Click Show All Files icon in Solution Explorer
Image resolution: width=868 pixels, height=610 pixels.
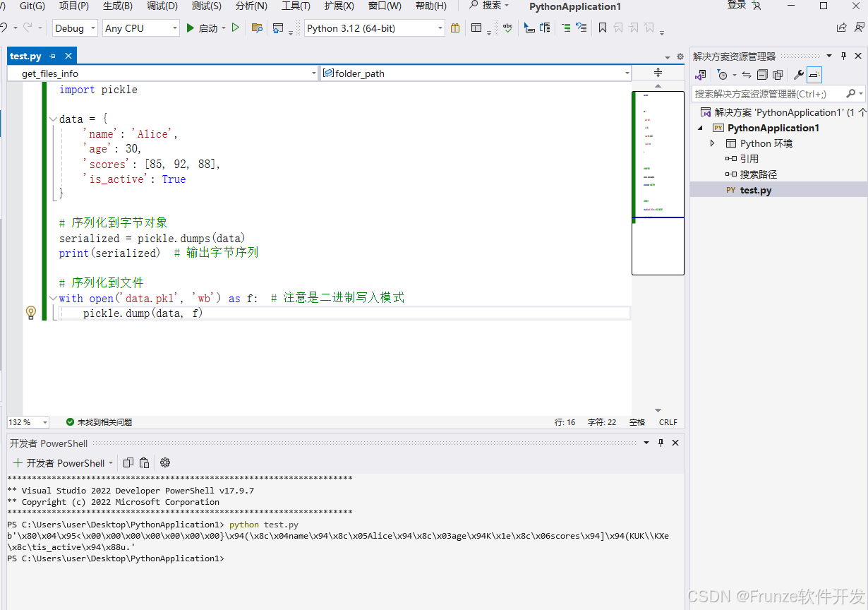coord(778,75)
